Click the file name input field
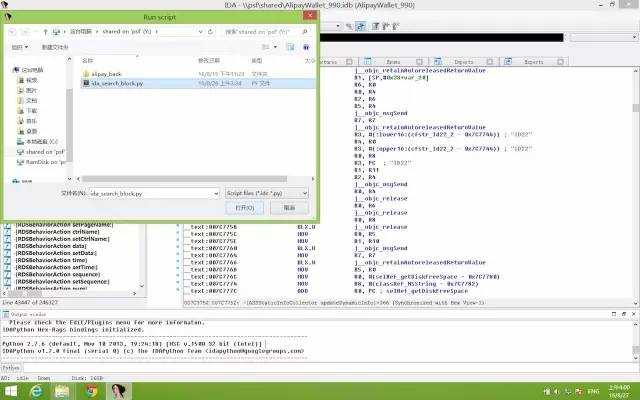640x400 pixels. point(151,193)
